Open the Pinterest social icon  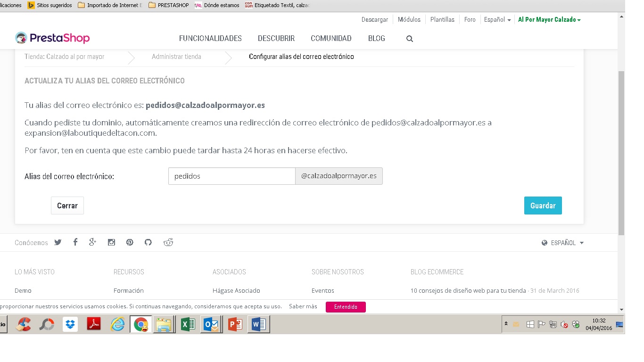point(130,242)
